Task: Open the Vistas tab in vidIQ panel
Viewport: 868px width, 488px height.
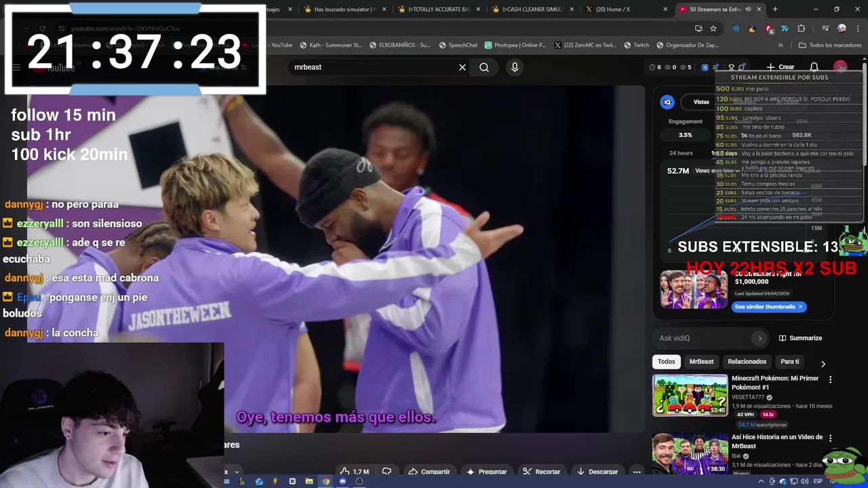Action: pos(701,102)
